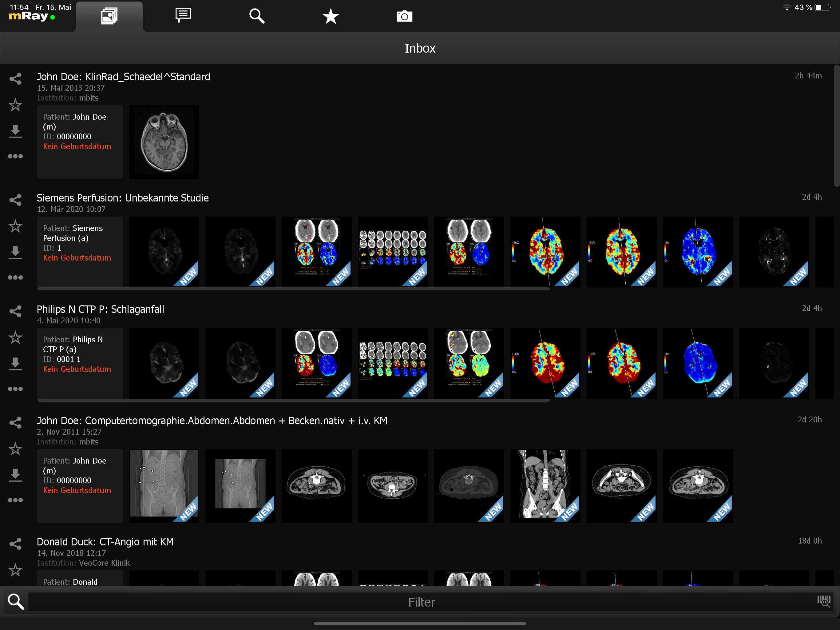Open the favorites star tab

[x=331, y=16]
